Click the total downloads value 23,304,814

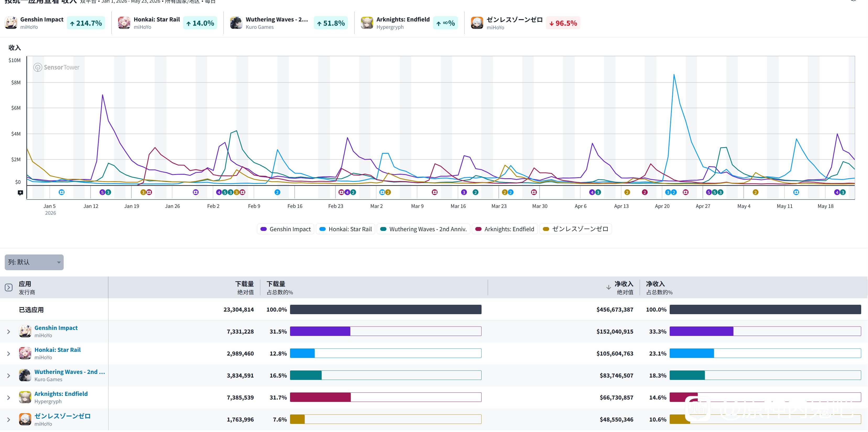(239, 310)
